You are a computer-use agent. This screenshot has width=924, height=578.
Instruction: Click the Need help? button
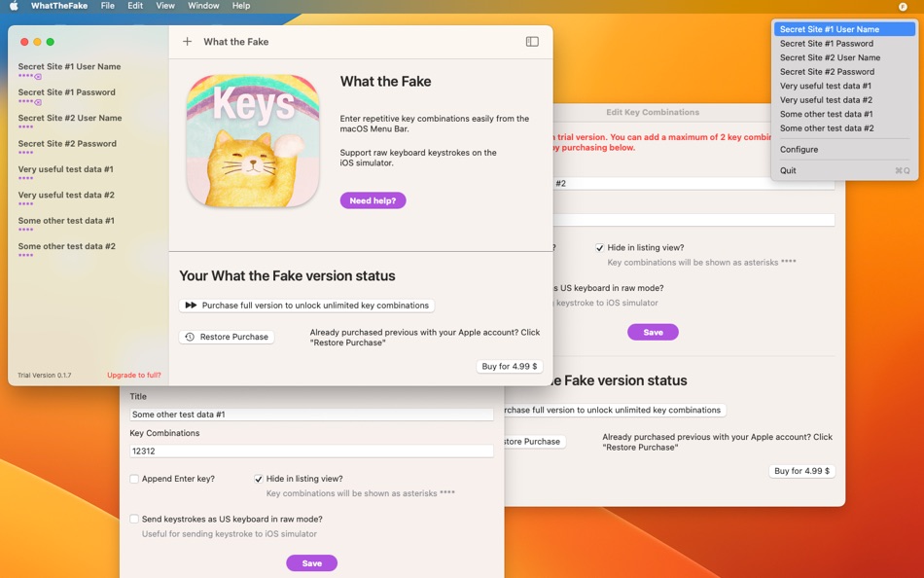373,200
